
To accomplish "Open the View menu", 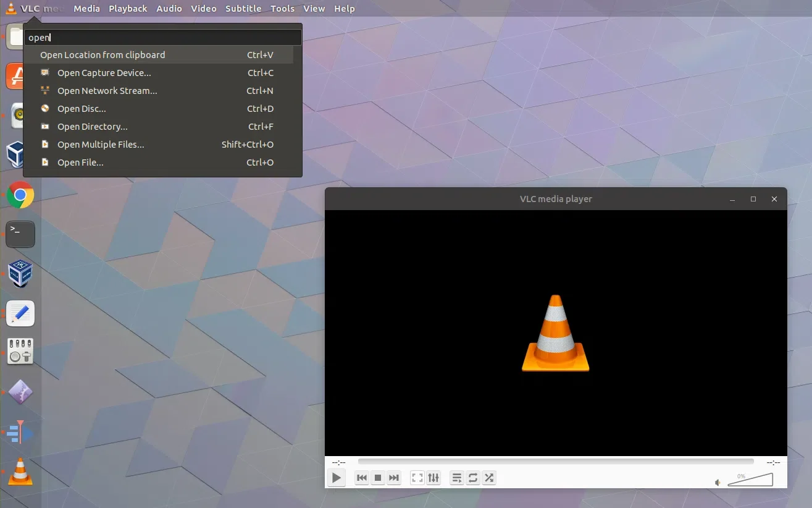I will coord(314,9).
